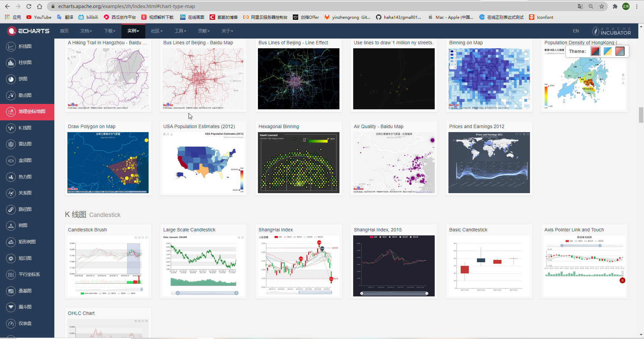Screen dimensions: 644x339
Task: Open the 折线图 line chart sidebar icon
Action: [11, 46]
